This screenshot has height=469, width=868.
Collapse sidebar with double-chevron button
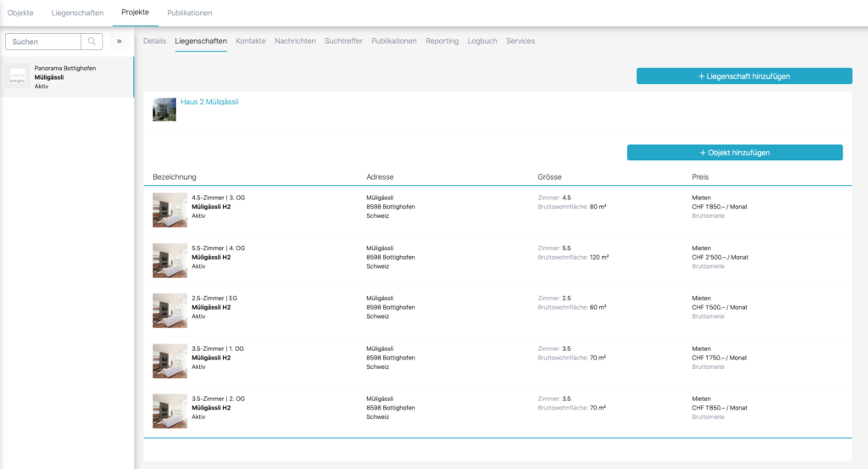[120, 41]
